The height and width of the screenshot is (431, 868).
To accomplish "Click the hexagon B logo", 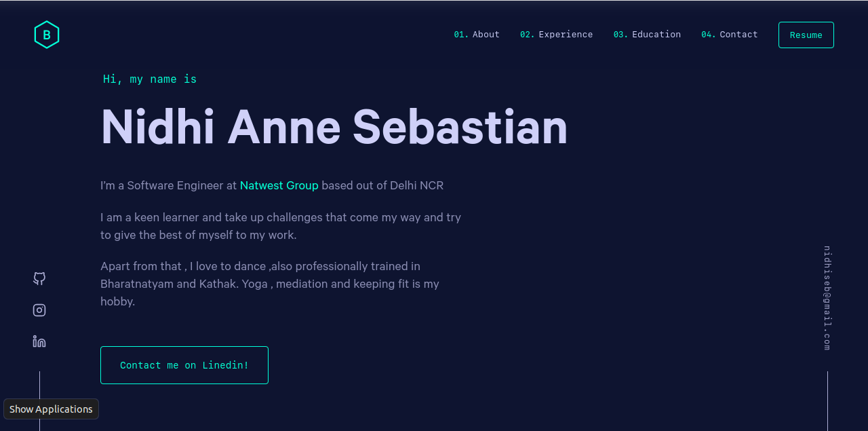I will [47, 35].
